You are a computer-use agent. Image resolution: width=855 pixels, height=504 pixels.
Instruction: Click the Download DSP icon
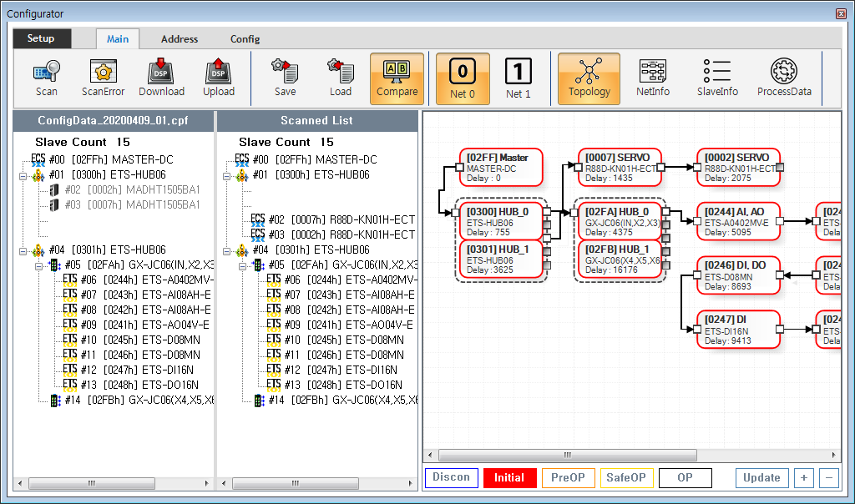[x=161, y=78]
